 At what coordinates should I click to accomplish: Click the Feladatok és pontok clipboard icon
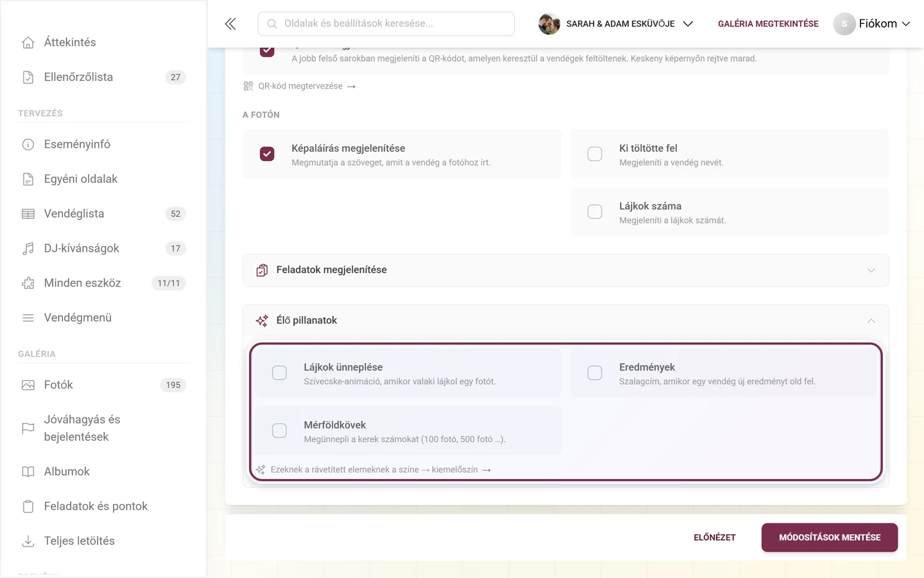[x=28, y=507]
